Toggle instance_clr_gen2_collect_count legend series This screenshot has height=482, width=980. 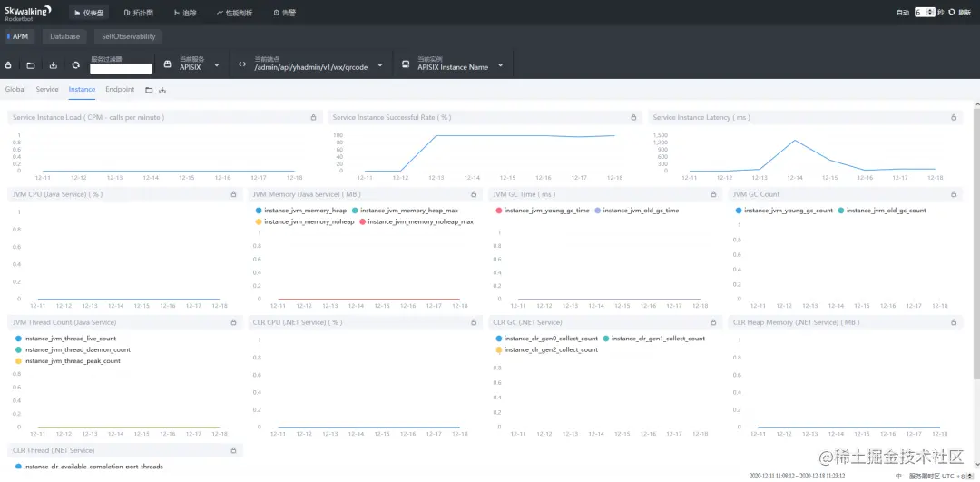point(546,349)
